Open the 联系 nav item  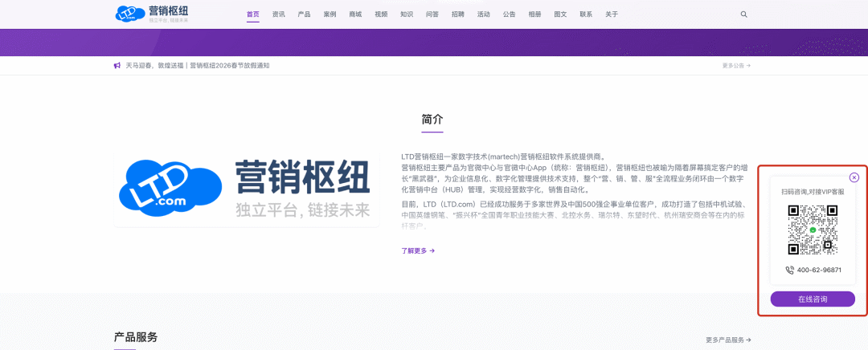click(x=586, y=14)
